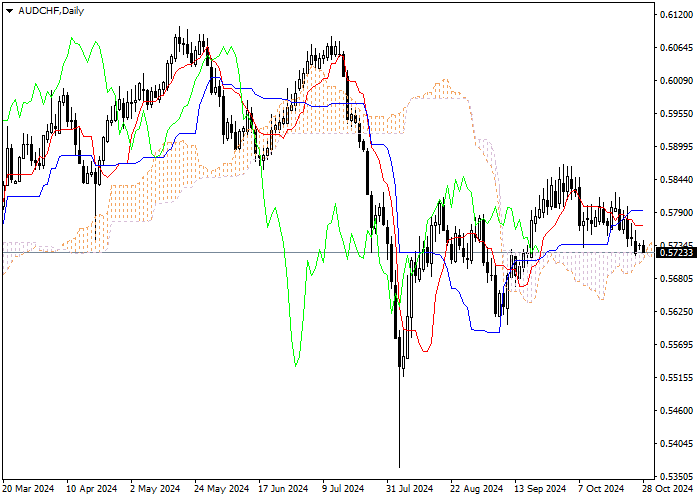Select the 24 May 2024 date label
The image size is (700, 500).
point(222,489)
